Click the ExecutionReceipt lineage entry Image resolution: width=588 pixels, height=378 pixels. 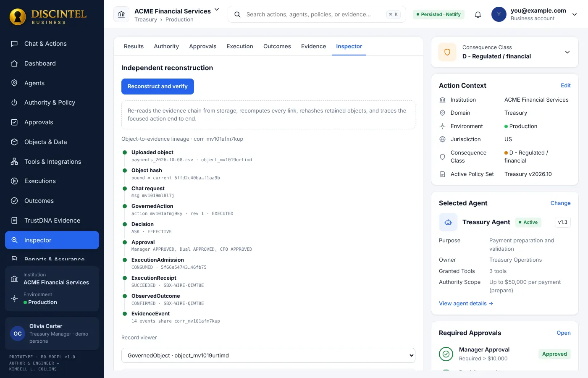pos(168,281)
